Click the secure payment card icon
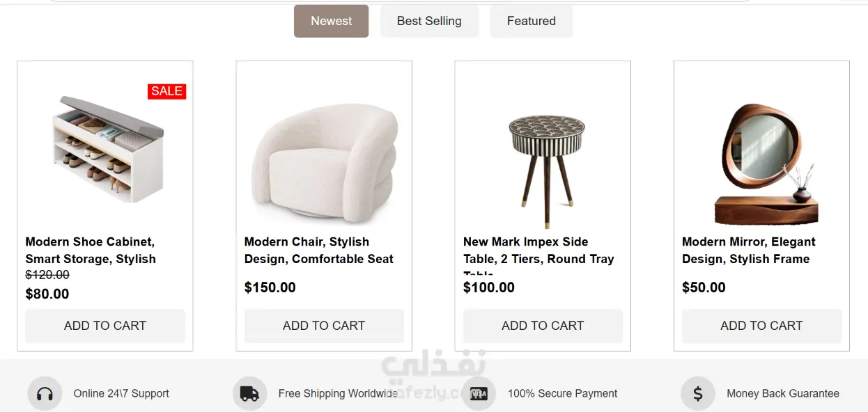 [x=479, y=394]
